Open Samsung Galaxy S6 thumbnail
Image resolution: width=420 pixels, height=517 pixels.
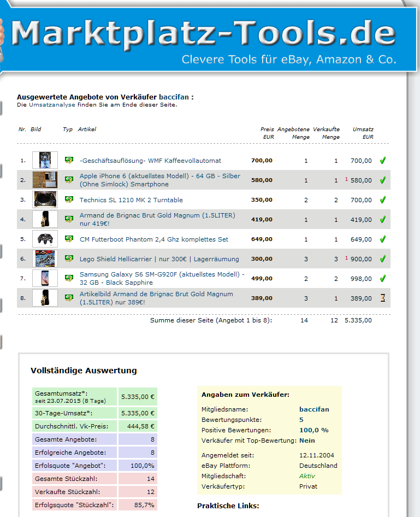pyautogui.click(x=45, y=278)
